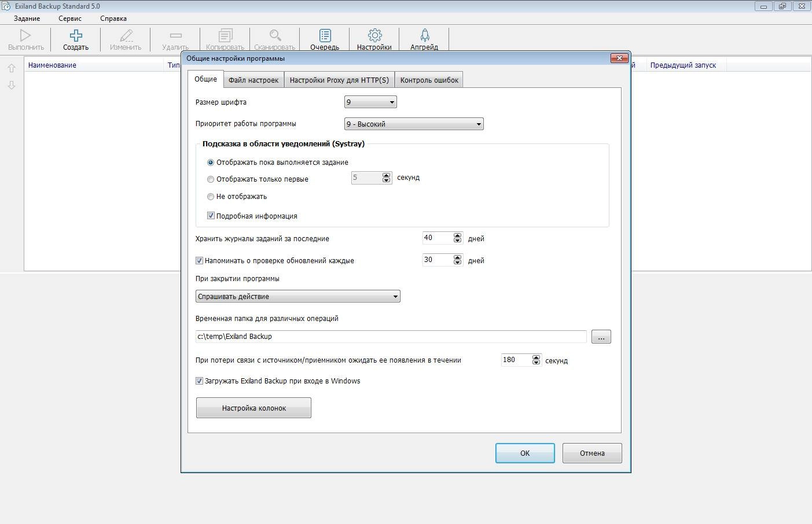Minimize the Exiland Backup main window
Image resolution: width=812 pixels, height=524 pixels.
point(763,6)
